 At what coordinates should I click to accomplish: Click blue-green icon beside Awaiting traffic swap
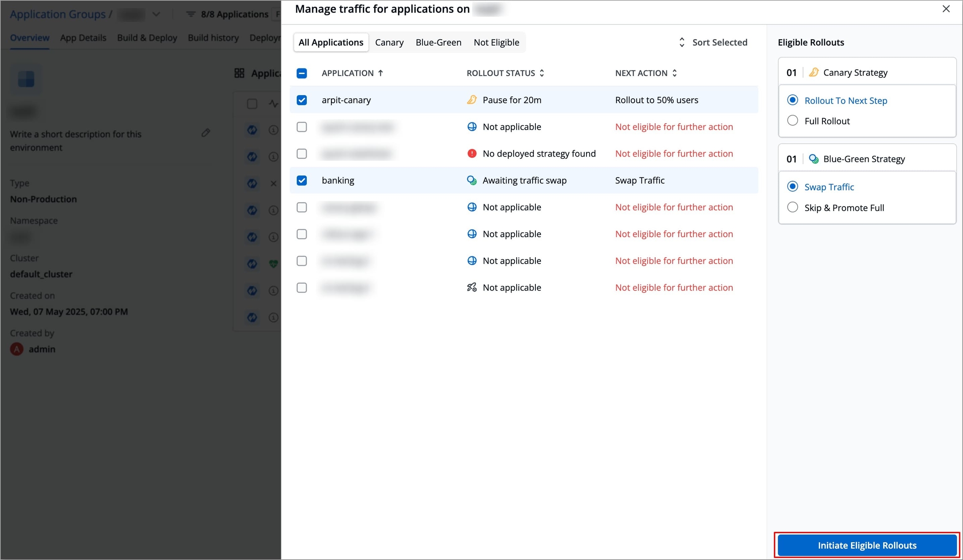pos(471,180)
